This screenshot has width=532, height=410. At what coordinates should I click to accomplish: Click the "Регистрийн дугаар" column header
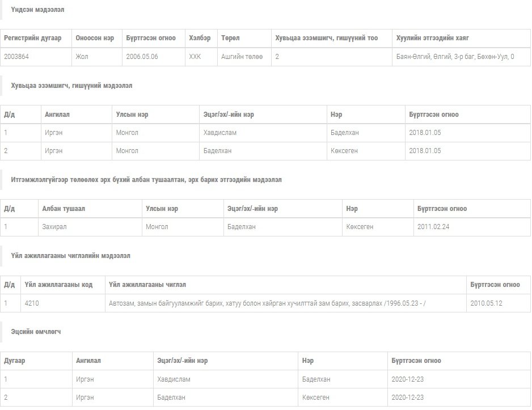pyautogui.click(x=32, y=38)
